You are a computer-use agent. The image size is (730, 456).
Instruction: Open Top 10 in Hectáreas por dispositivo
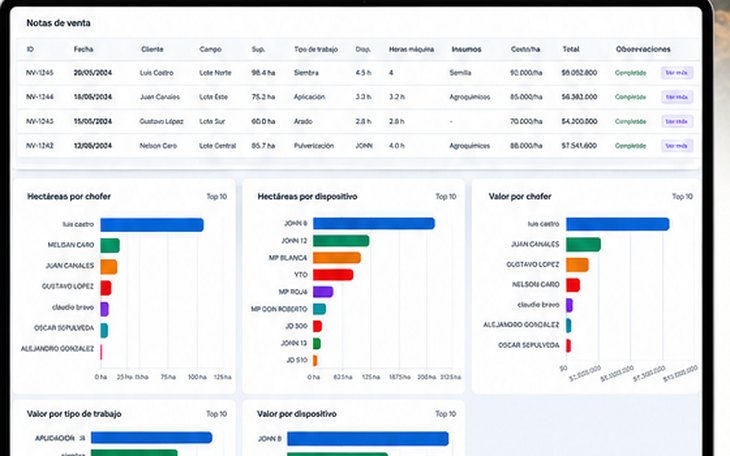point(446,197)
